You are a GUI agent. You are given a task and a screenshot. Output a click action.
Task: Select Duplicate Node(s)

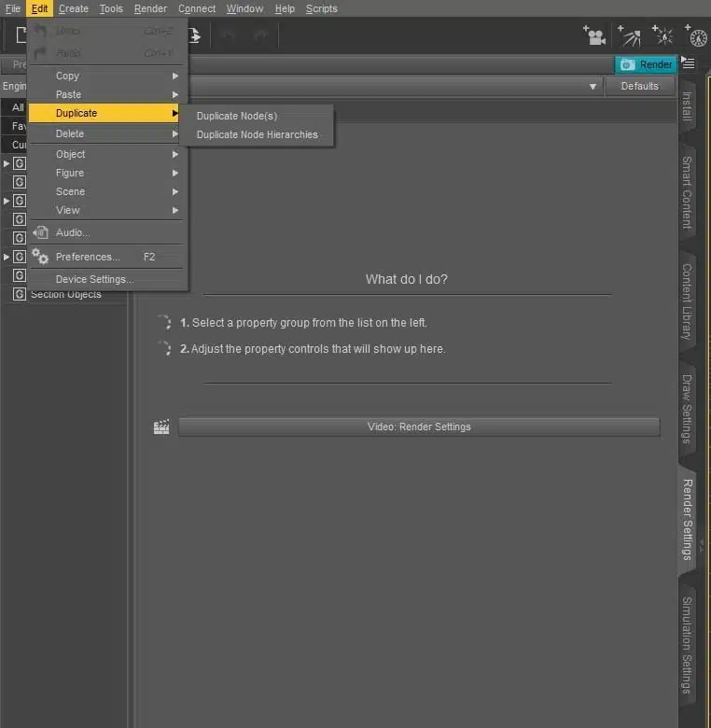(237, 116)
